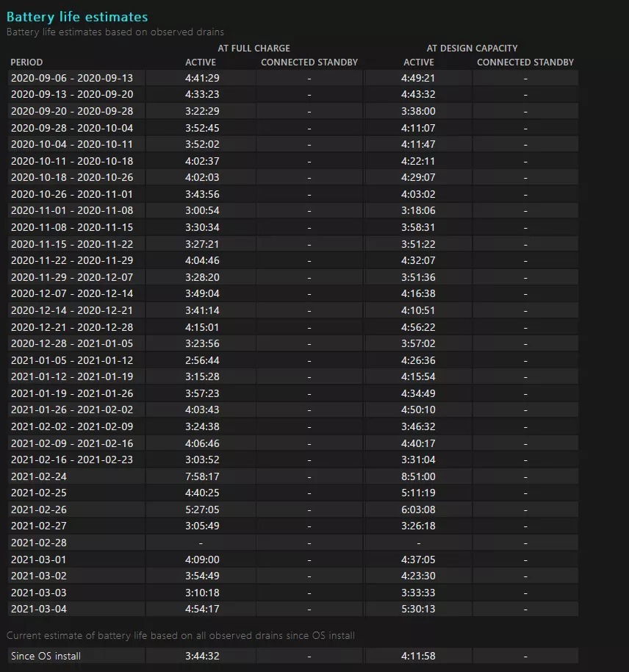
Task: Select period 2020-09-06 - 2020-09-13 row
Action: (x=293, y=78)
